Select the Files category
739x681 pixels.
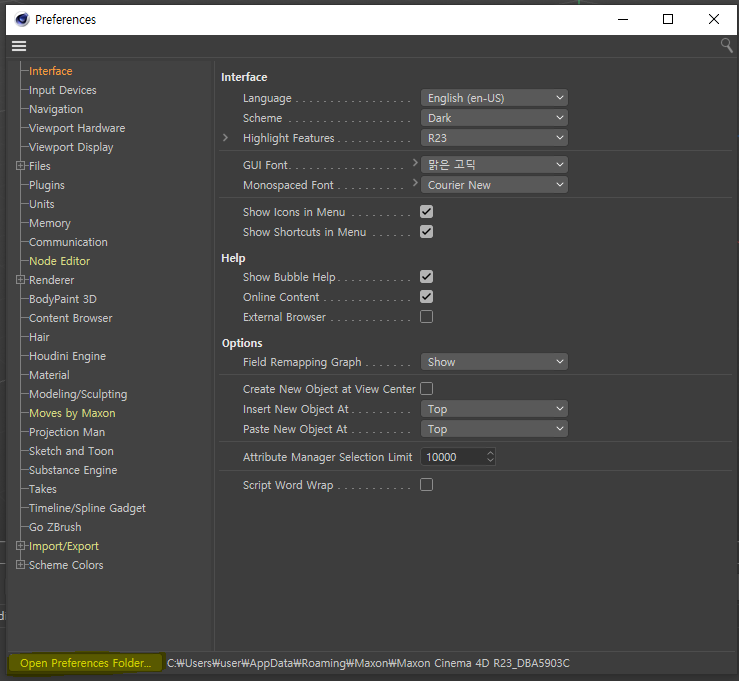point(40,166)
